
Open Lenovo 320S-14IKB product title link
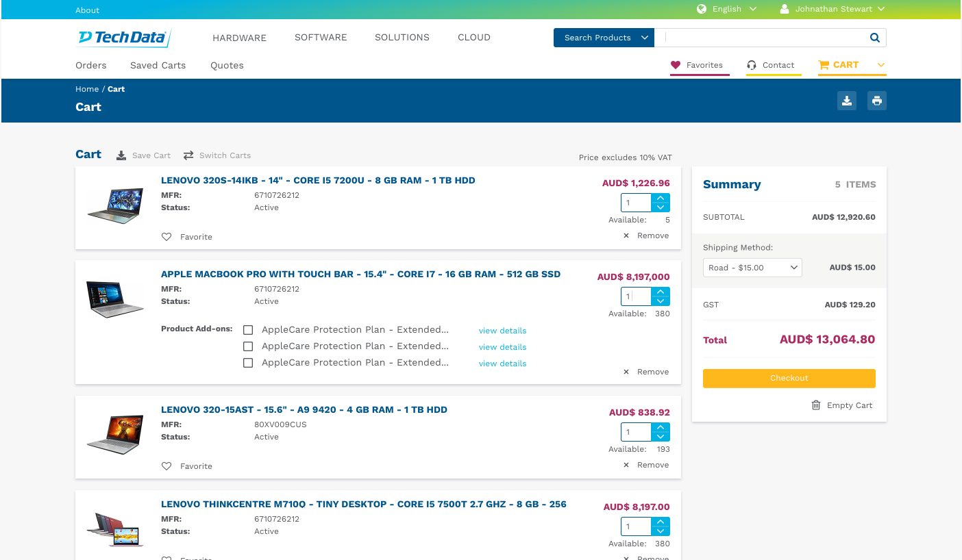pos(318,181)
